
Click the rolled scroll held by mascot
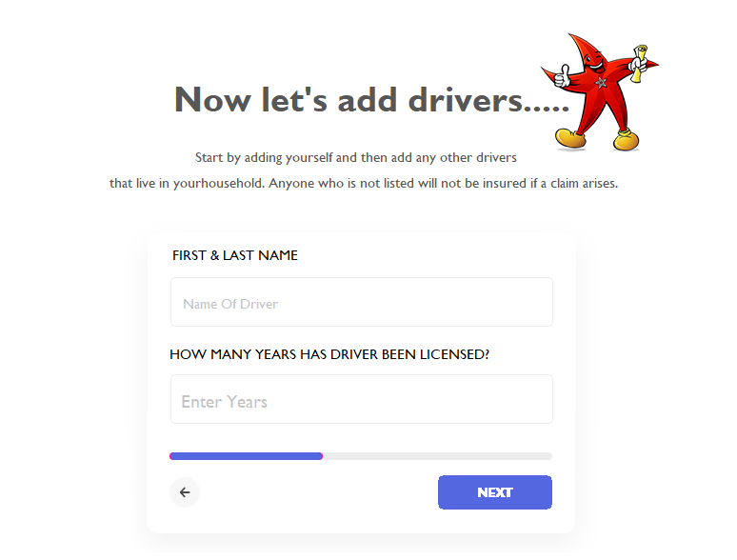638,64
